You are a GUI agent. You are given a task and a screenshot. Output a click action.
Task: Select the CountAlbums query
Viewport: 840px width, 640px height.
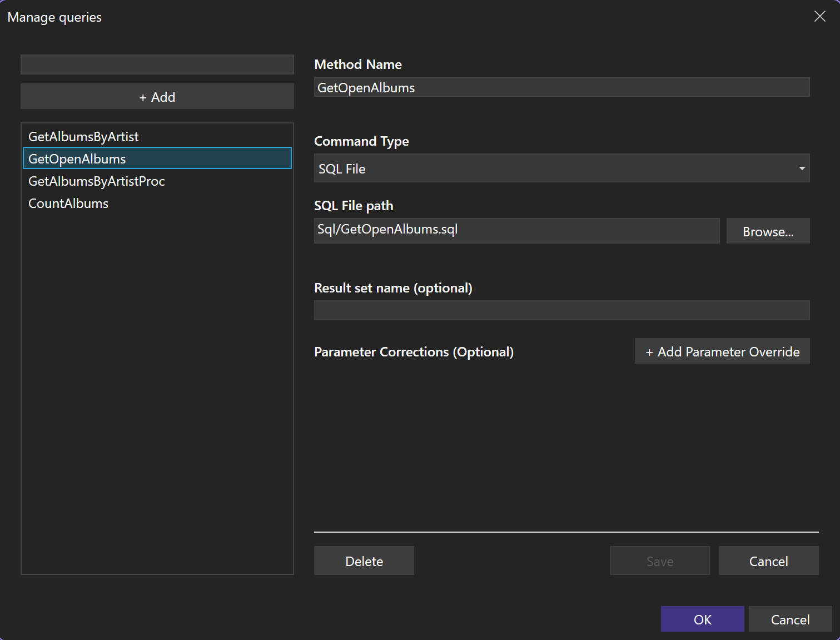coord(157,203)
